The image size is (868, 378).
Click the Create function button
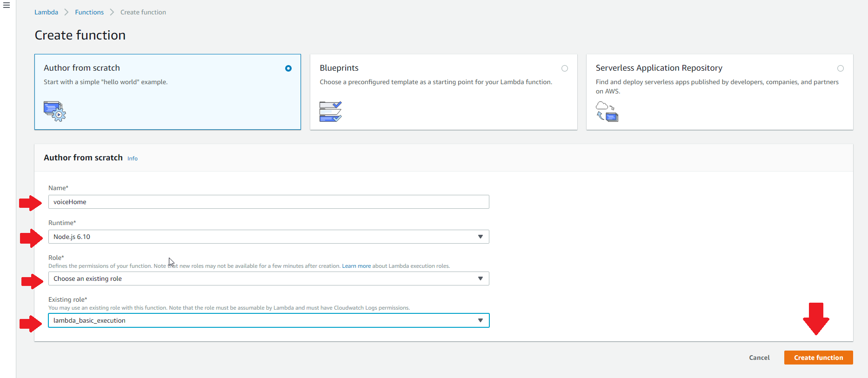click(x=818, y=358)
